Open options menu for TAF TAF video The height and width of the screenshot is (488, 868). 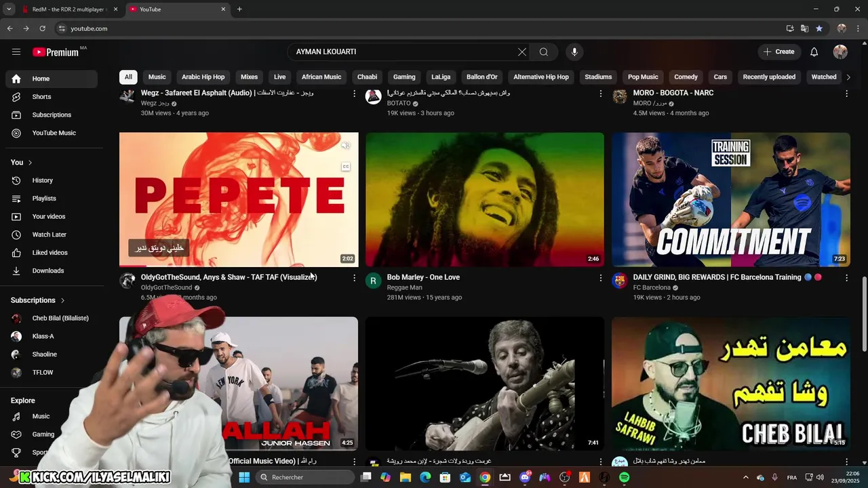tap(354, 278)
